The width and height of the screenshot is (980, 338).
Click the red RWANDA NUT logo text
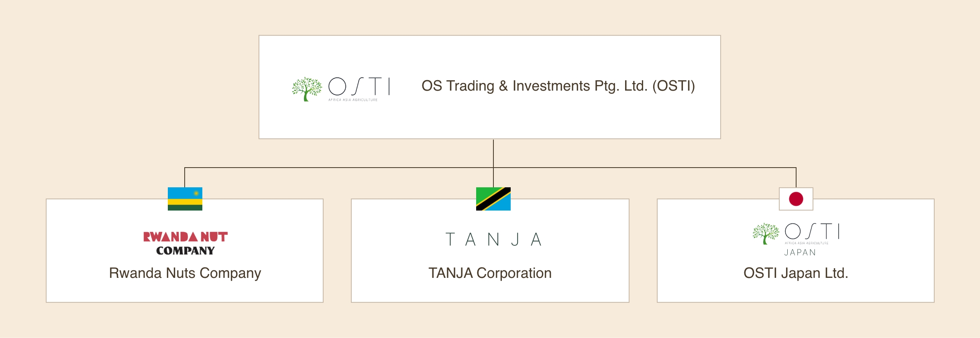click(185, 237)
